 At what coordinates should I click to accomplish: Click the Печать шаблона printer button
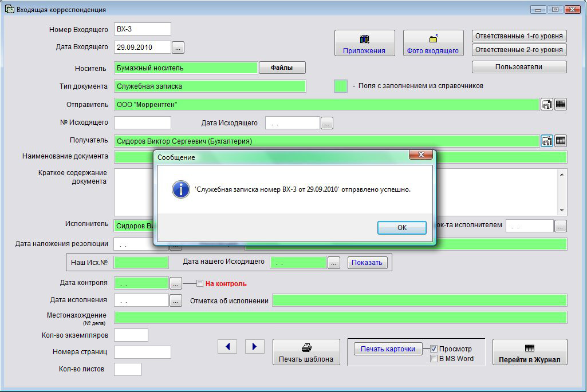(306, 352)
